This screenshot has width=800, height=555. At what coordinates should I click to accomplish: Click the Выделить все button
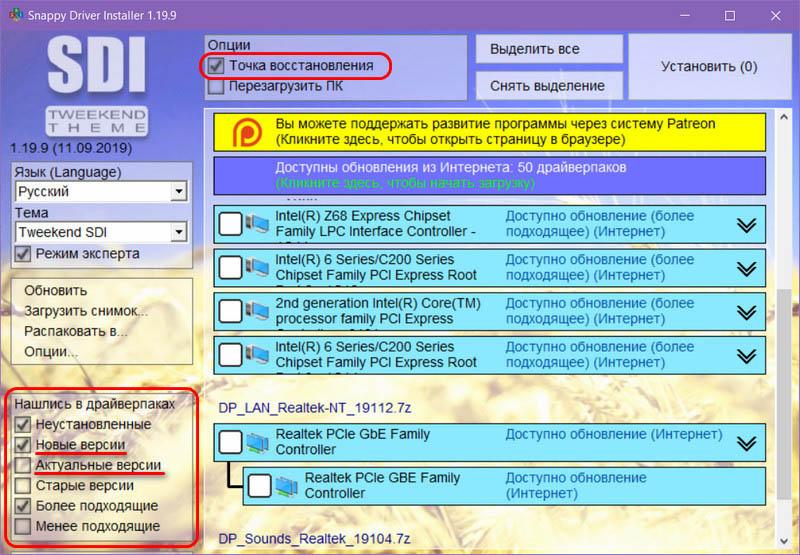pyautogui.click(x=549, y=49)
